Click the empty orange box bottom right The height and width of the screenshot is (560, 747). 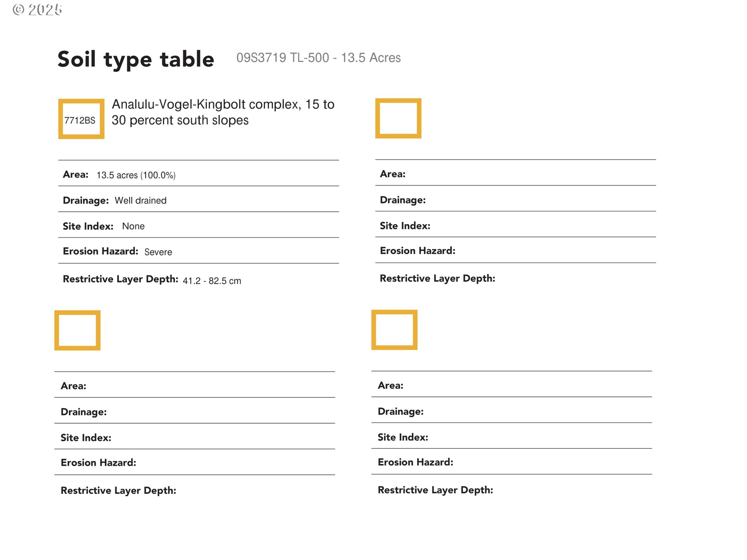(394, 330)
